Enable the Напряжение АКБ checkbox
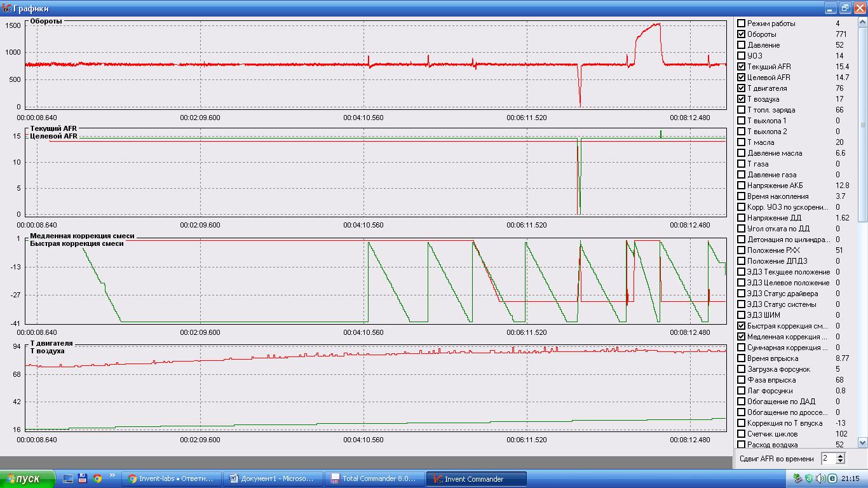Screen dimensions: 868x488 (x=741, y=186)
